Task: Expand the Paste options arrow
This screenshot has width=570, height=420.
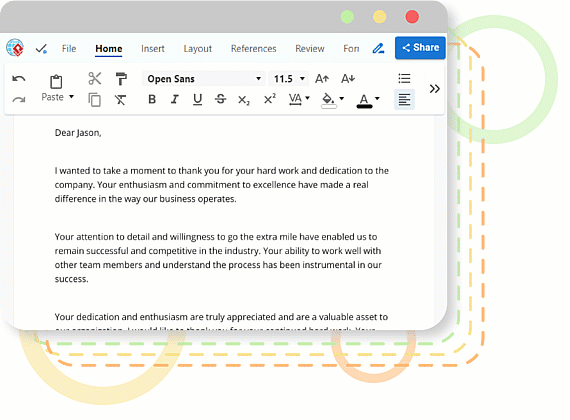Action: click(72, 97)
